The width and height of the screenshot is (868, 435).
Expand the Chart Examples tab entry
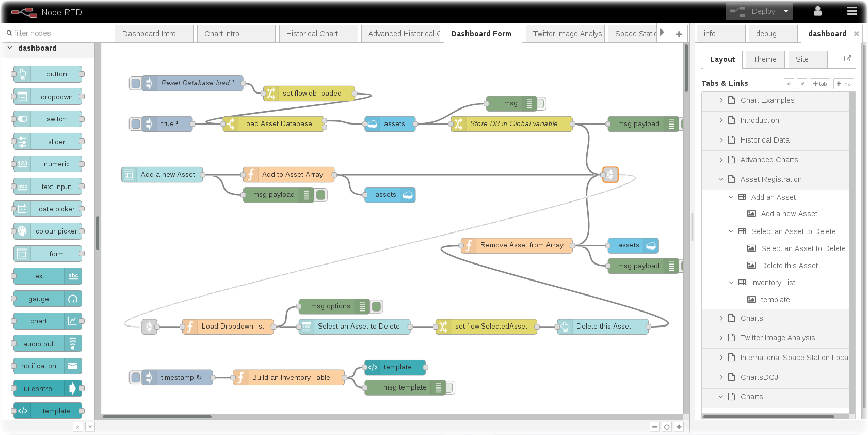[x=721, y=100]
